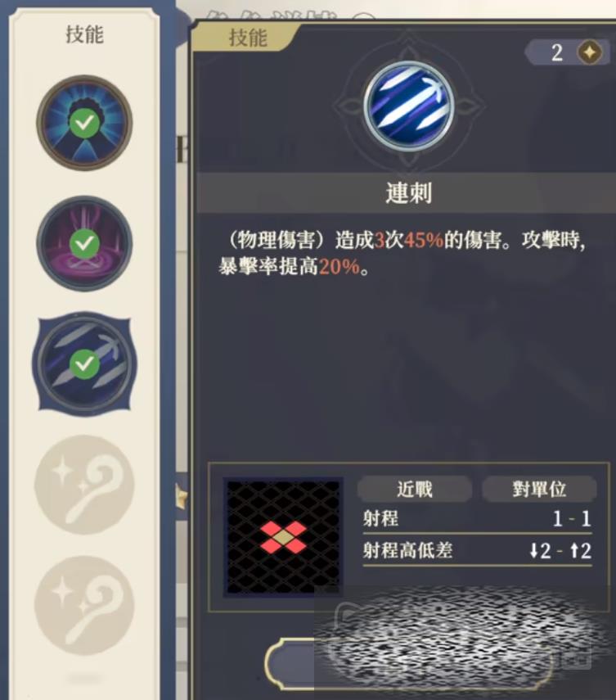Toggle the green checkmark on purple skill
The width and height of the screenshot is (616, 700).
(x=84, y=244)
